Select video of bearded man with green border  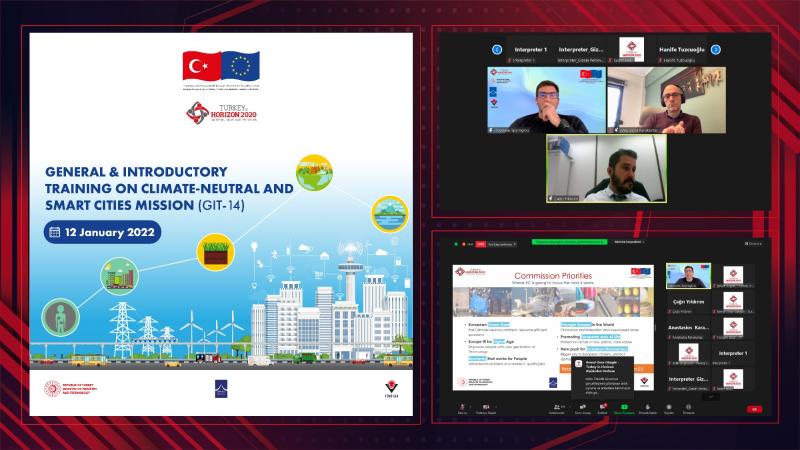click(x=606, y=168)
